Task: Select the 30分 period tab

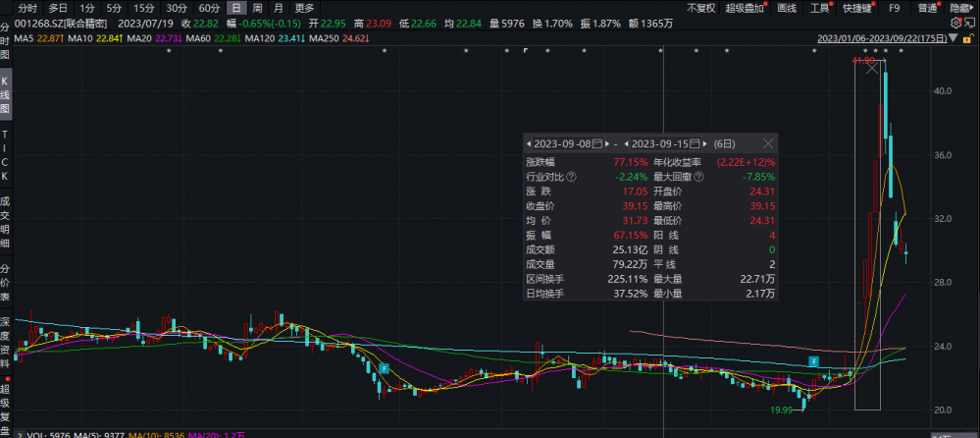Action: 177,8
